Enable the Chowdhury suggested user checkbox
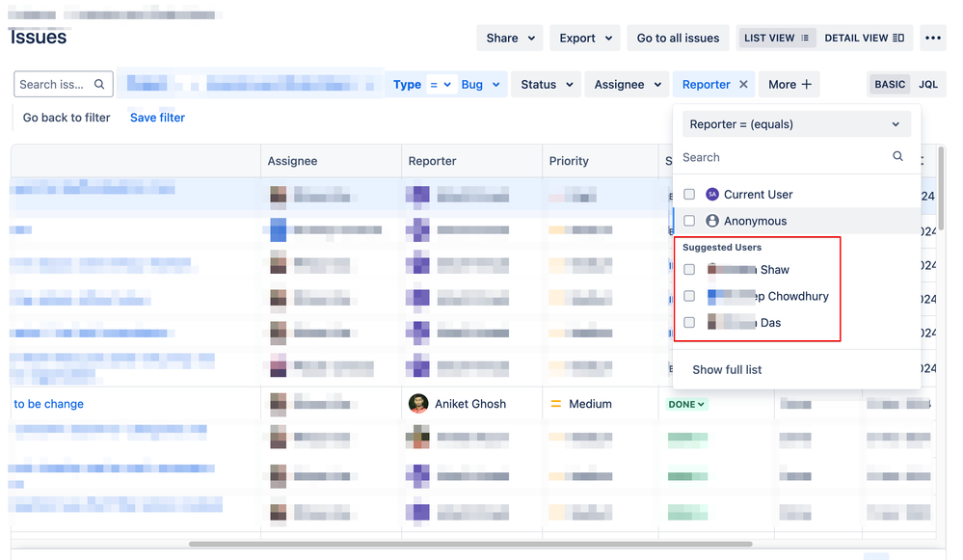The width and height of the screenshot is (963, 560). 689,296
